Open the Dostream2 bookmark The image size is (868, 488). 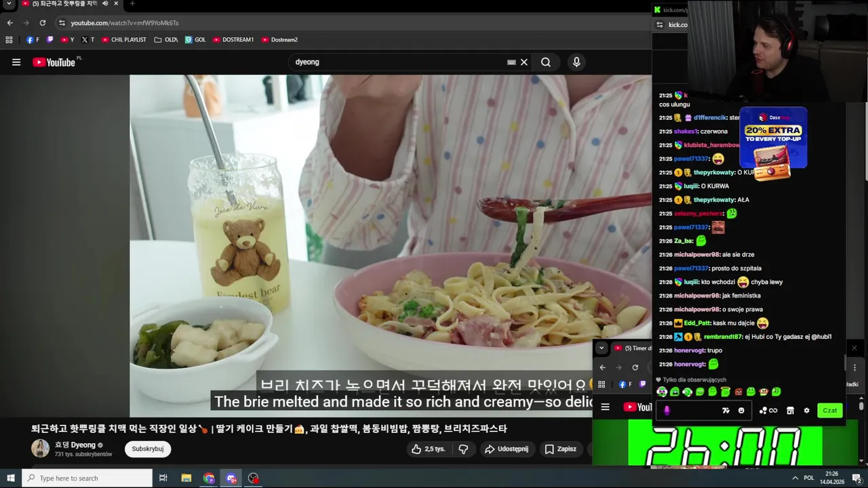pyautogui.click(x=279, y=40)
